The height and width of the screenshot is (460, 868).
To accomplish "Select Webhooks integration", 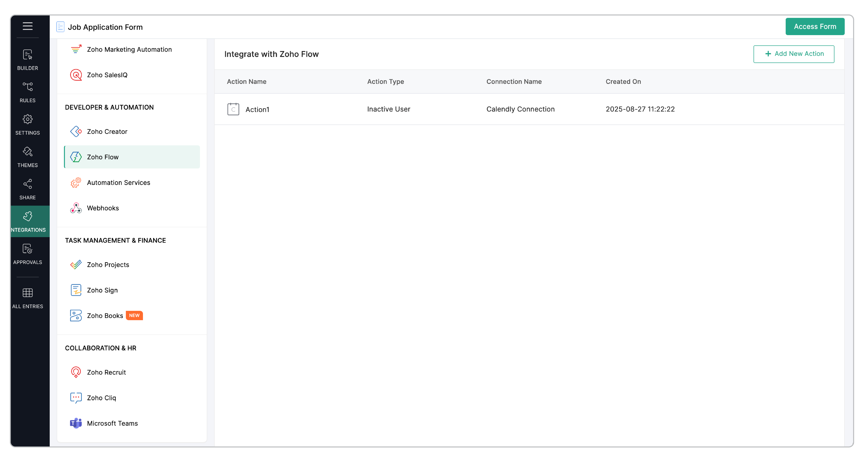I will point(103,208).
